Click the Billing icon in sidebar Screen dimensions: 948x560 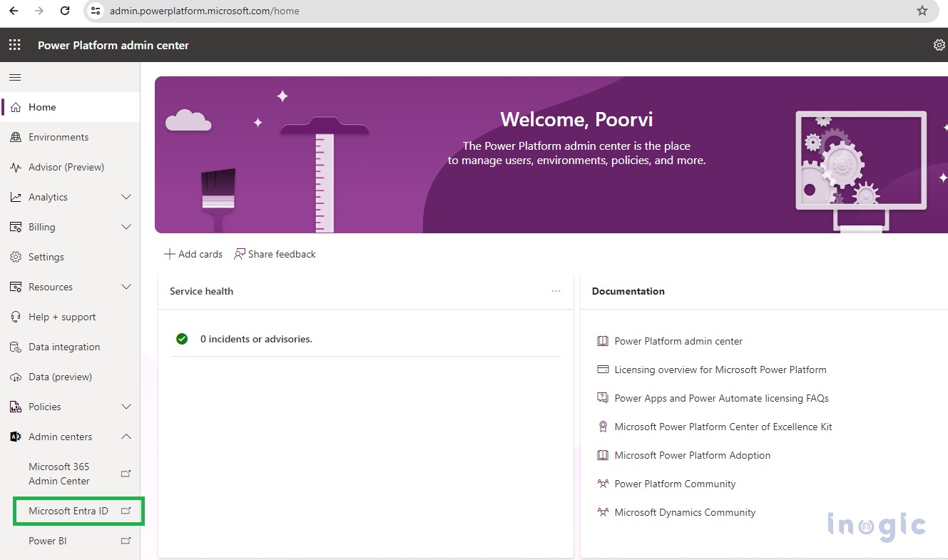[16, 227]
